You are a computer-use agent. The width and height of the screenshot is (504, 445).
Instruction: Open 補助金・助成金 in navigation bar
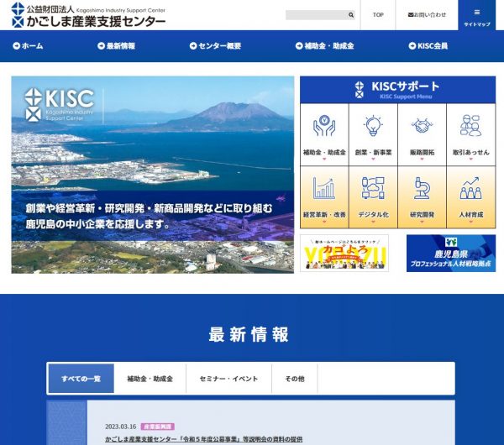point(324,46)
